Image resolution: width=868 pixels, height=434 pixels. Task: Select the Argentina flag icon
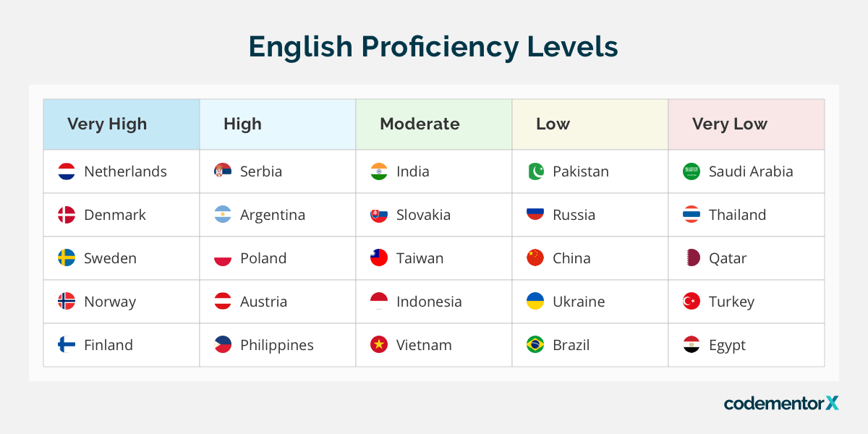(223, 215)
